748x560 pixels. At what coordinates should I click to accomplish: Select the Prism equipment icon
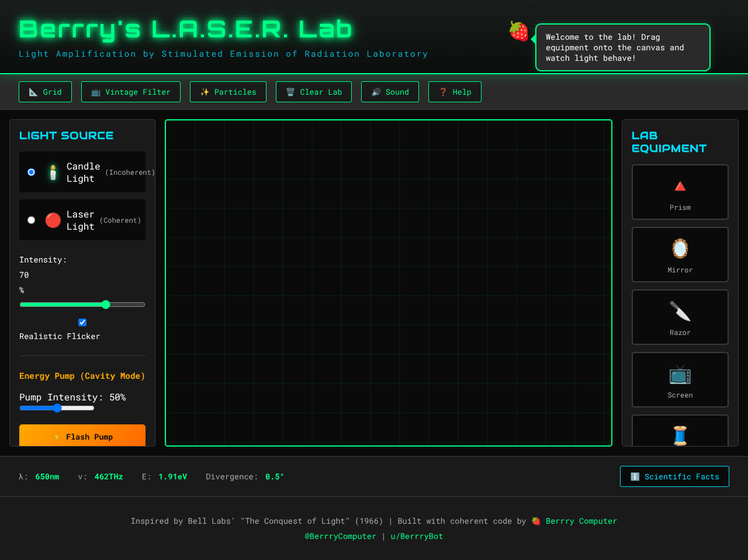pyautogui.click(x=680, y=186)
